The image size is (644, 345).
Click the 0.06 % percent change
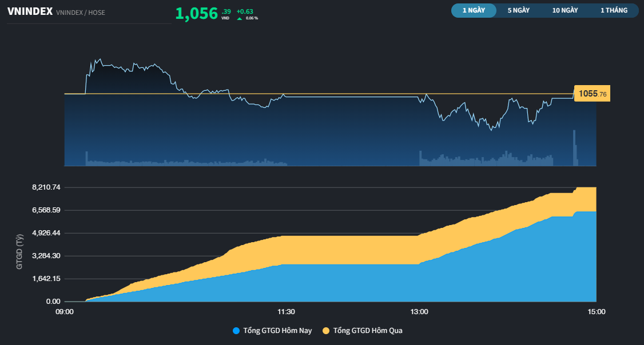(x=252, y=18)
